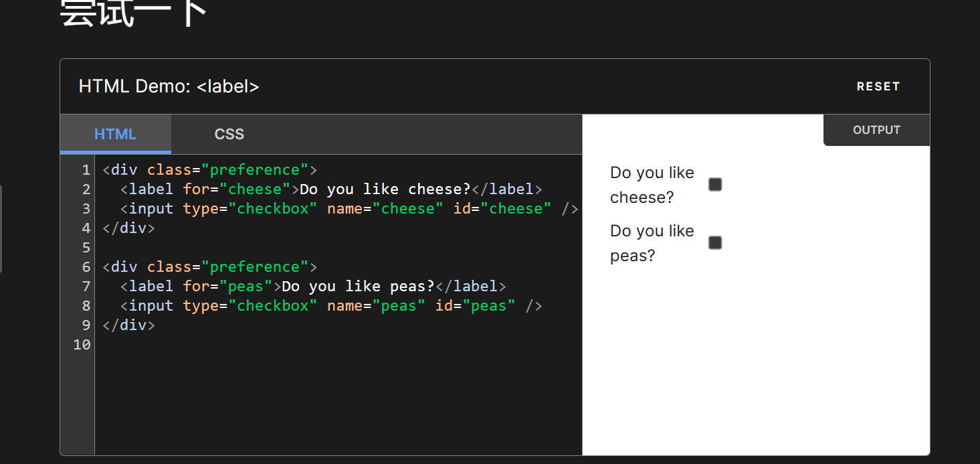The image size is (980, 464).
Task: Place cursor on line 4 closing div
Action: (x=128, y=228)
